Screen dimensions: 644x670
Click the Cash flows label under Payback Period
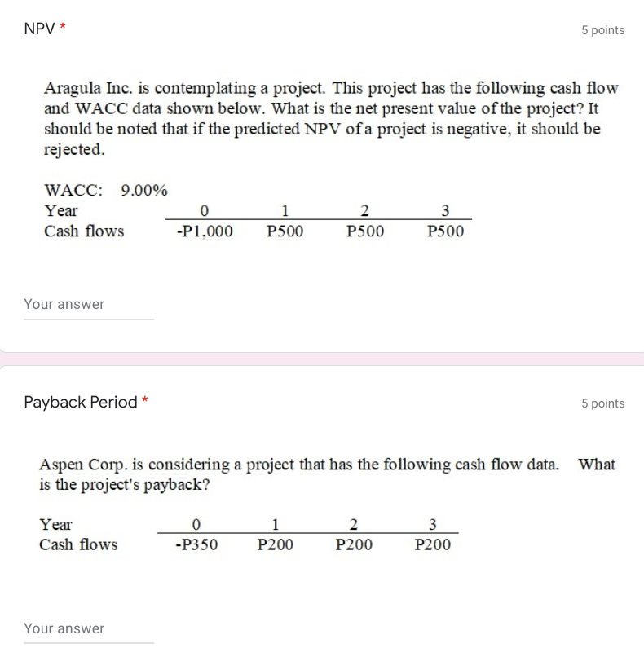click(x=77, y=545)
